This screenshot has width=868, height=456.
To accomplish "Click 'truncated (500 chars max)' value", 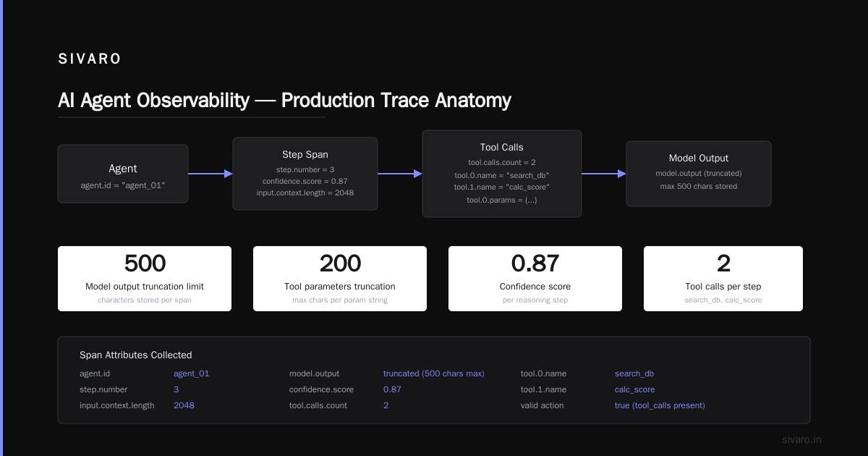I will click(434, 373).
